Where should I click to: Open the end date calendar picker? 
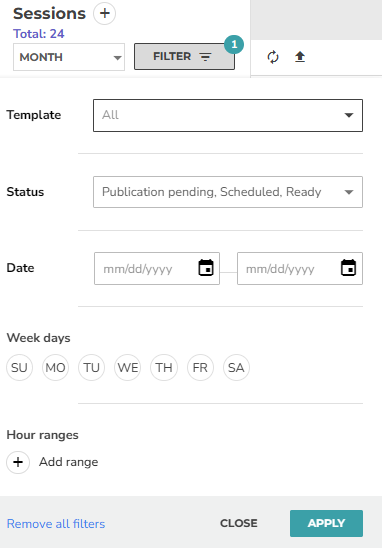[x=348, y=268]
